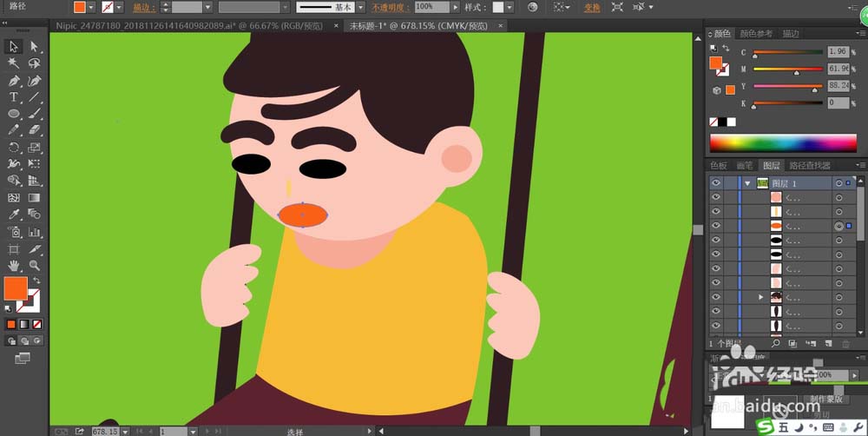Click the 描边 link in control bar
Screen dimensions: 868x436
(x=144, y=7)
